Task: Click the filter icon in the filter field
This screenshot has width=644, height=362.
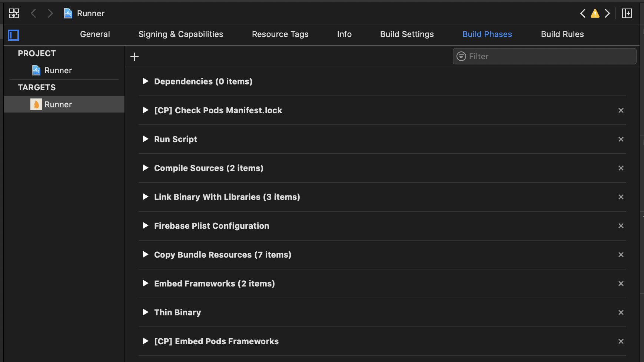Action: click(461, 56)
